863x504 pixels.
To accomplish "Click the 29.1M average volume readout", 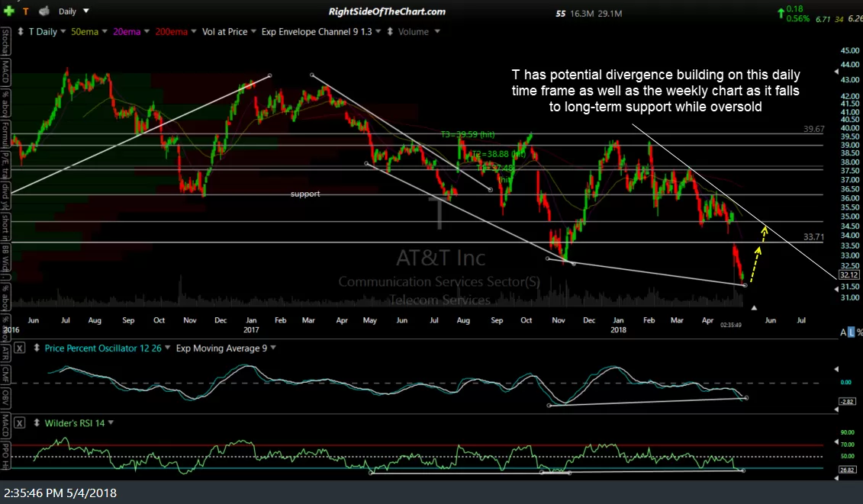I will (x=610, y=14).
